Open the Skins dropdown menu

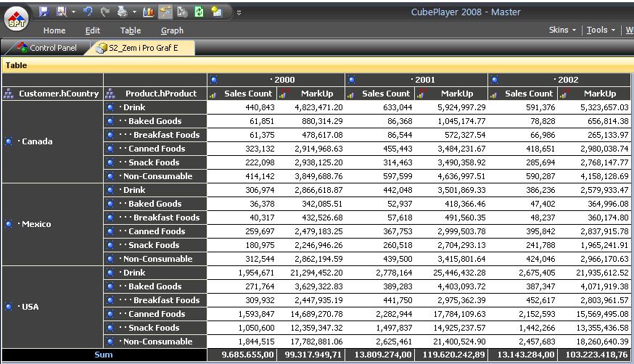tap(562, 30)
